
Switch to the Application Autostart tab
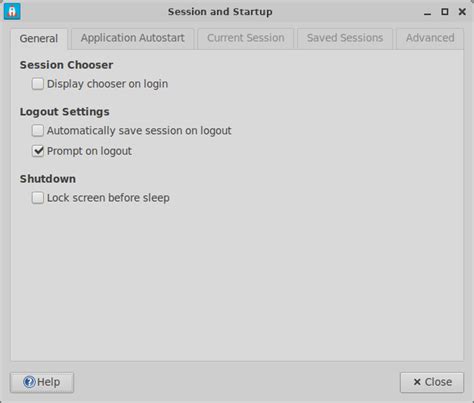tap(132, 38)
